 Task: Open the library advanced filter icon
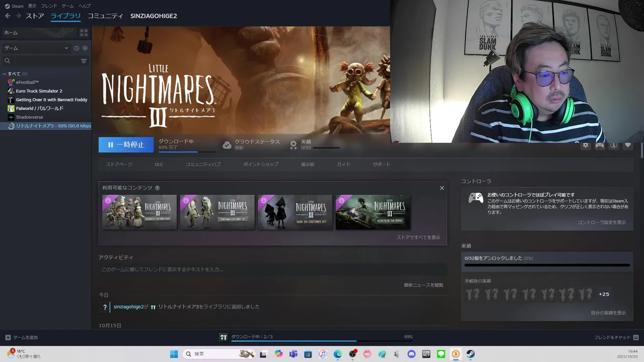84,61
